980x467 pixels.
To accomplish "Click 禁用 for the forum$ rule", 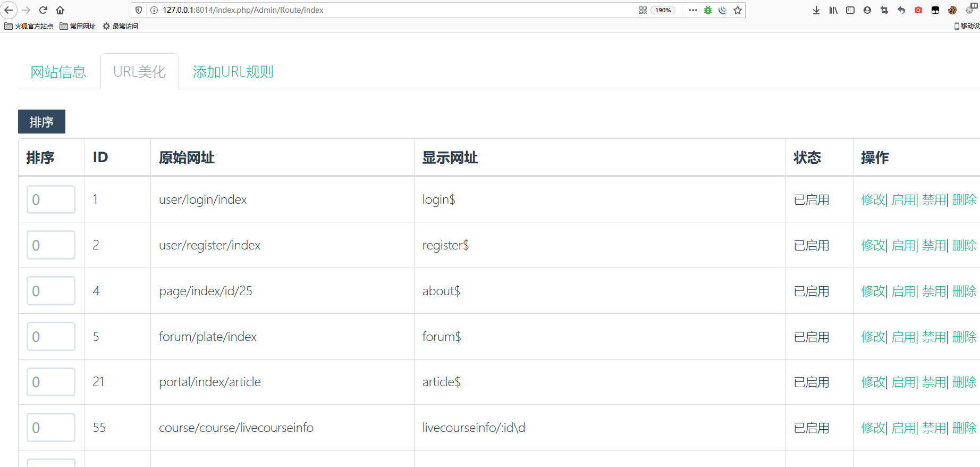I will pyautogui.click(x=934, y=337).
